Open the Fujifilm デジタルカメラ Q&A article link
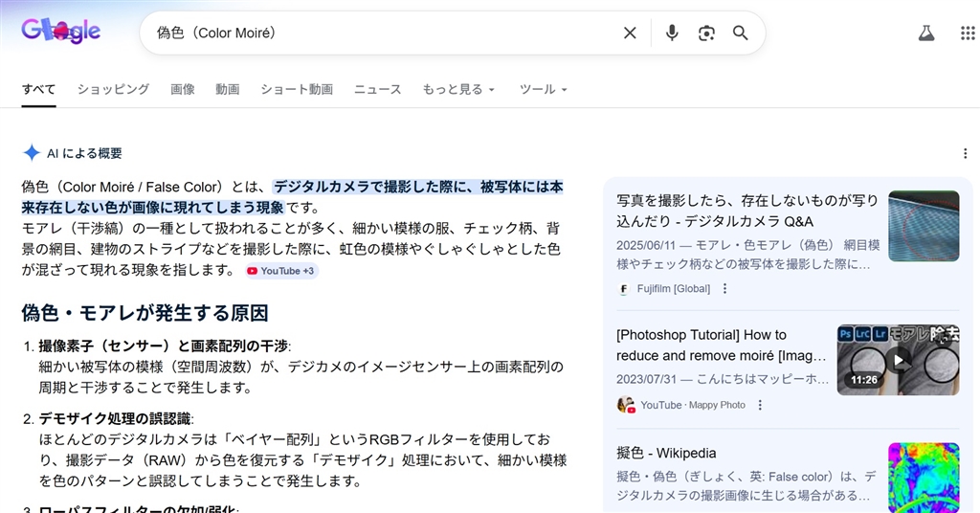Viewport: 980px width, 513px height. pos(746,211)
